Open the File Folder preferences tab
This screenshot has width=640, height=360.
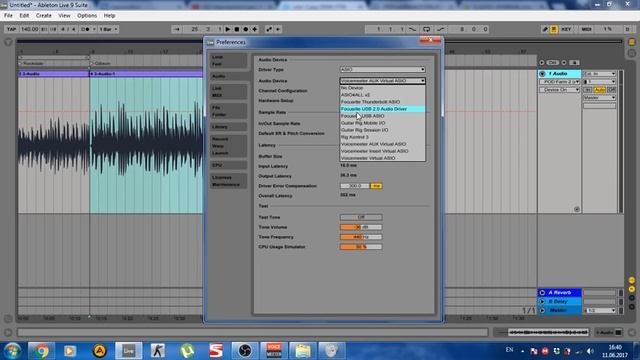tap(229, 111)
